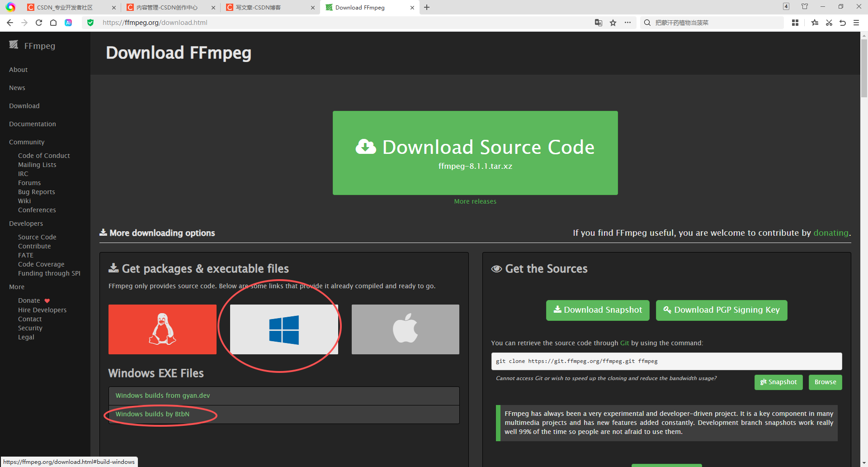Open the About sidebar item
This screenshot has height=467, width=868.
18,70
